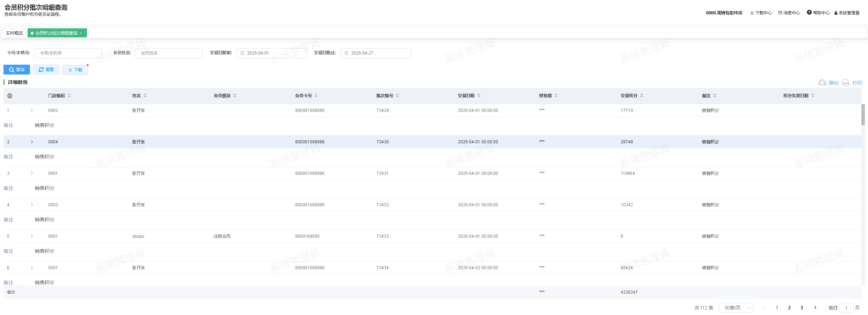Click the printer icon
The width and height of the screenshot is (868, 315).
coord(846,83)
